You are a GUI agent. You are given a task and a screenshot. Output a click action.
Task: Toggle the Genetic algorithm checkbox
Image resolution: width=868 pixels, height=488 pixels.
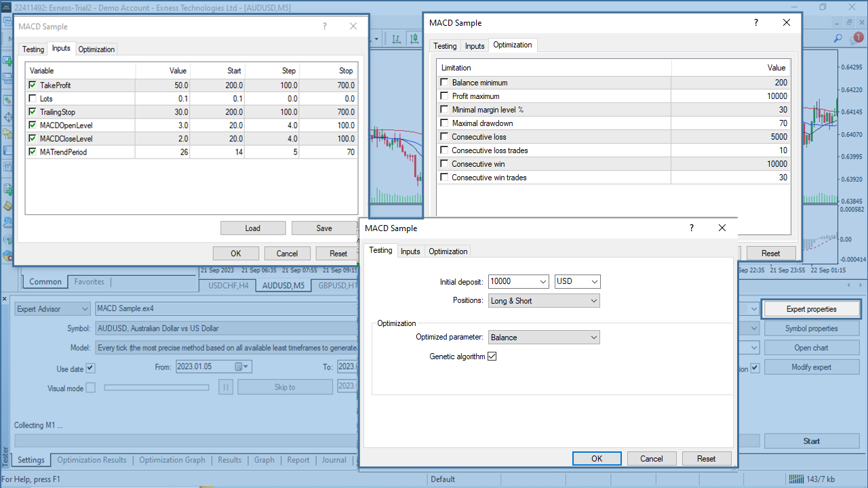point(492,356)
